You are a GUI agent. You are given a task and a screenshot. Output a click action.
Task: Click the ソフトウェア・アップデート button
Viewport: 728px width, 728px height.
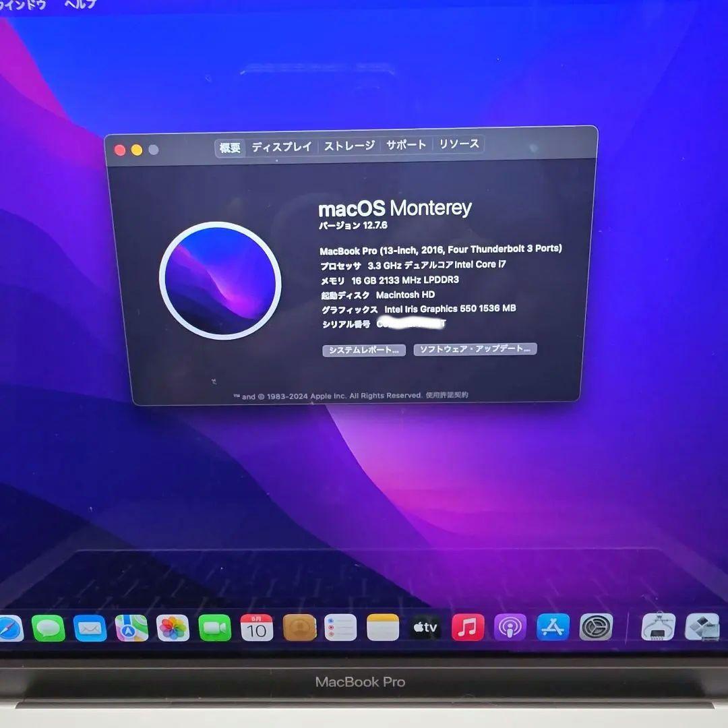[475, 348]
